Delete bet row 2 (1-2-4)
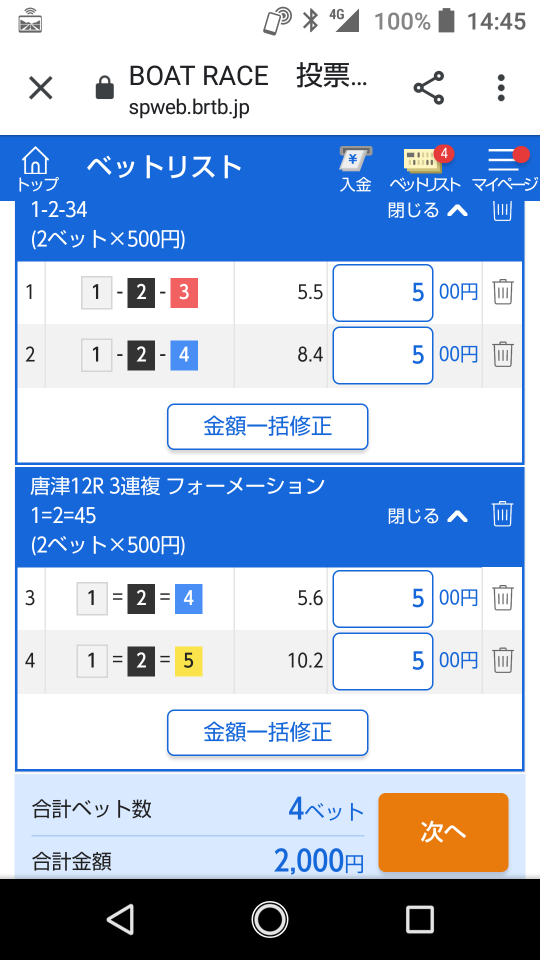Image resolution: width=540 pixels, height=960 pixels. (x=503, y=354)
